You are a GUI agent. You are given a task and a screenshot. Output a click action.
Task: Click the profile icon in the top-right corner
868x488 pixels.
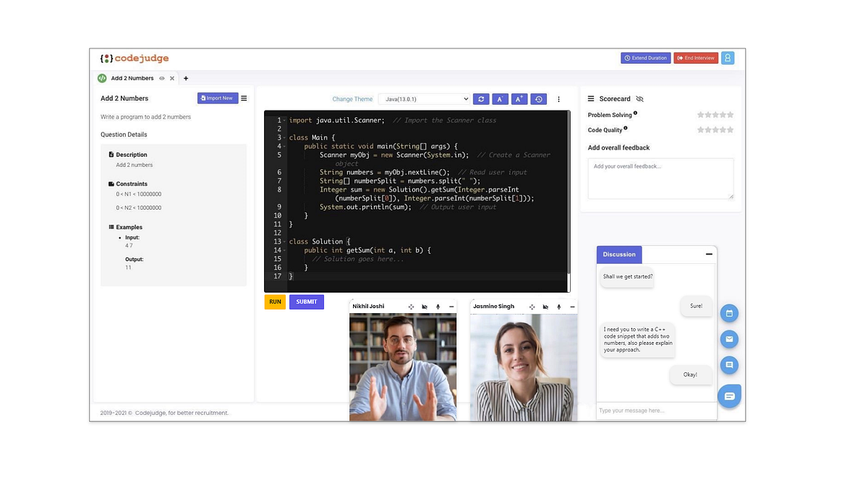pos(728,57)
